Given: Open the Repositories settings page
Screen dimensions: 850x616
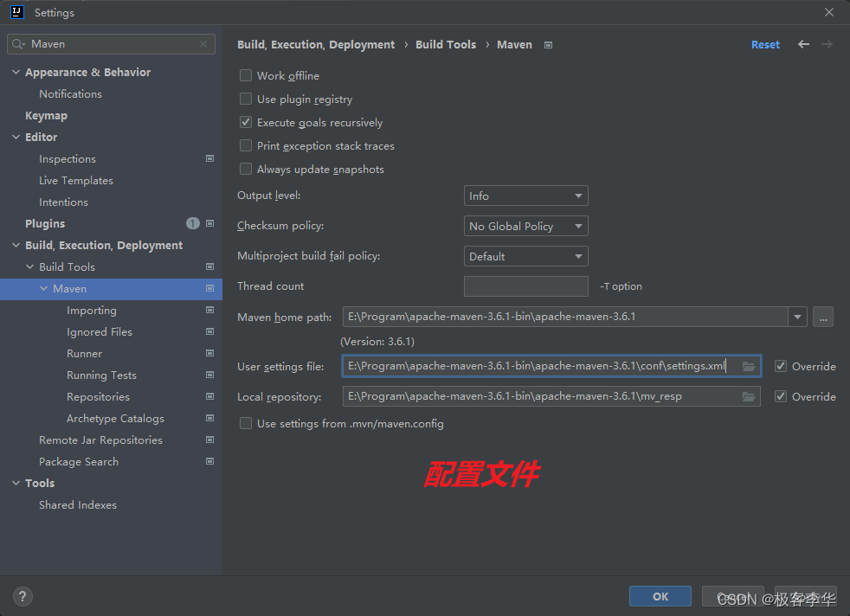Looking at the screenshot, I should (98, 396).
